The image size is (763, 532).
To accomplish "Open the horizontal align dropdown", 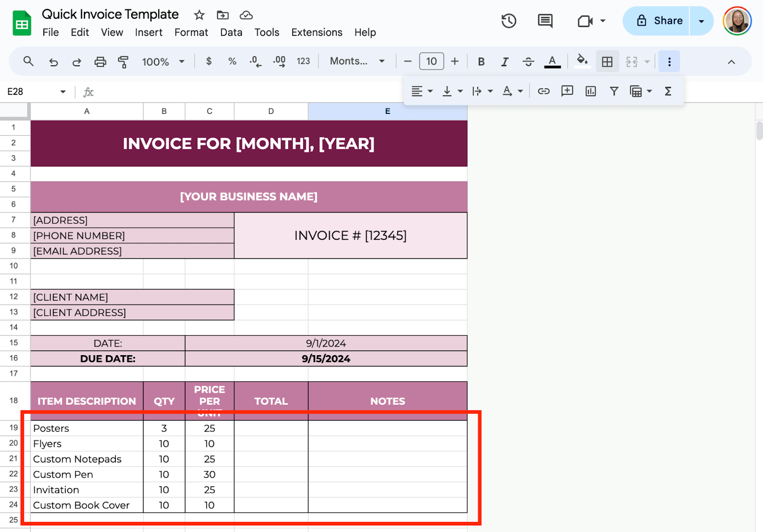I will (422, 91).
